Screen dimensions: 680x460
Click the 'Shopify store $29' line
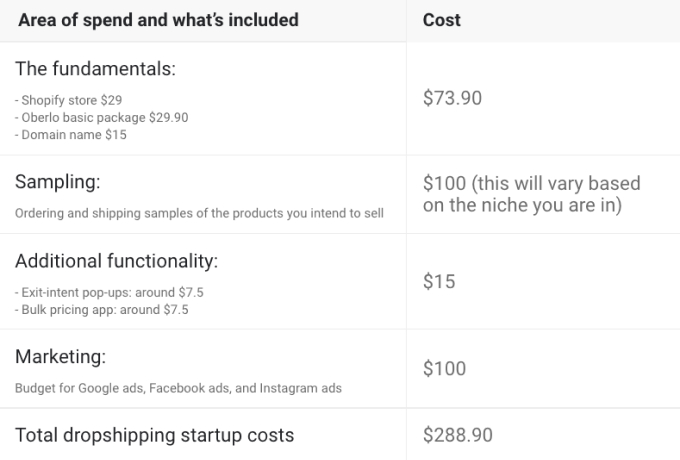(69, 100)
